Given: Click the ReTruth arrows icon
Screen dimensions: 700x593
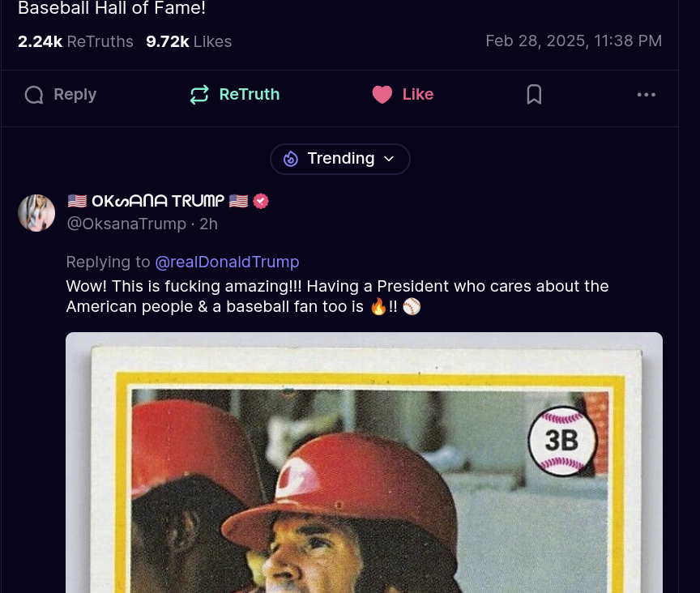Looking at the screenshot, I should point(199,95).
